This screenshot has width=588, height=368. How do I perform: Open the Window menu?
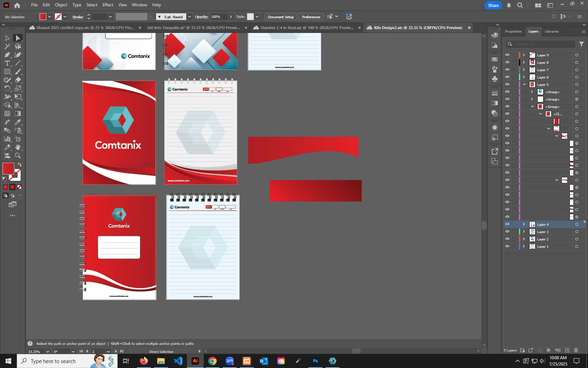[139, 5]
